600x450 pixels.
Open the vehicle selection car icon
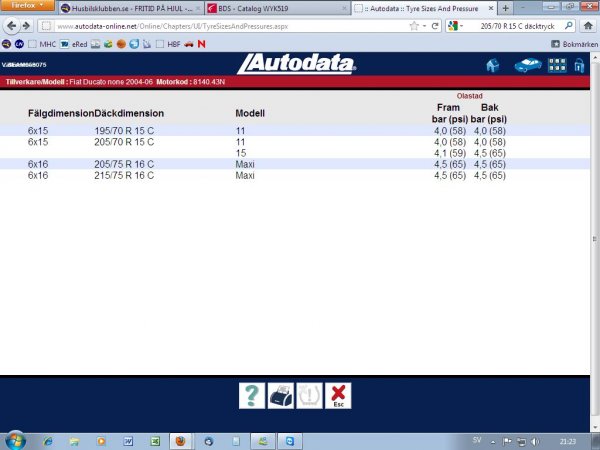coord(527,66)
